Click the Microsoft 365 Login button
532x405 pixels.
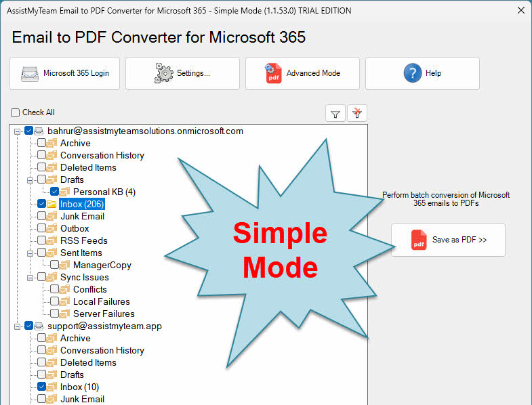pos(64,73)
